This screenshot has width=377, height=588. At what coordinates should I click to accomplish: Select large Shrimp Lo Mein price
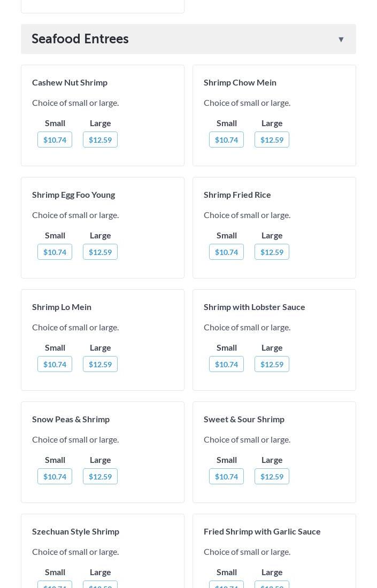coord(100,364)
